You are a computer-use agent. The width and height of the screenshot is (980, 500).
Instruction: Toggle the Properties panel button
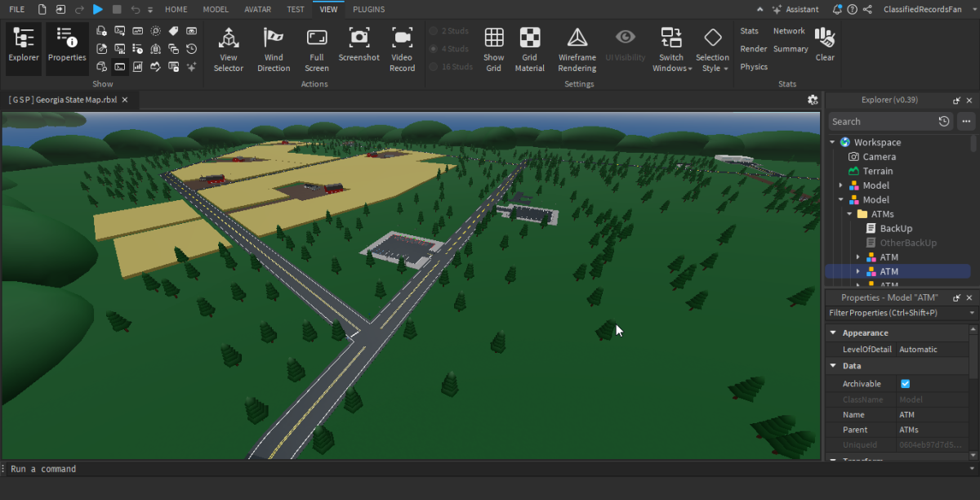(67, 48)
